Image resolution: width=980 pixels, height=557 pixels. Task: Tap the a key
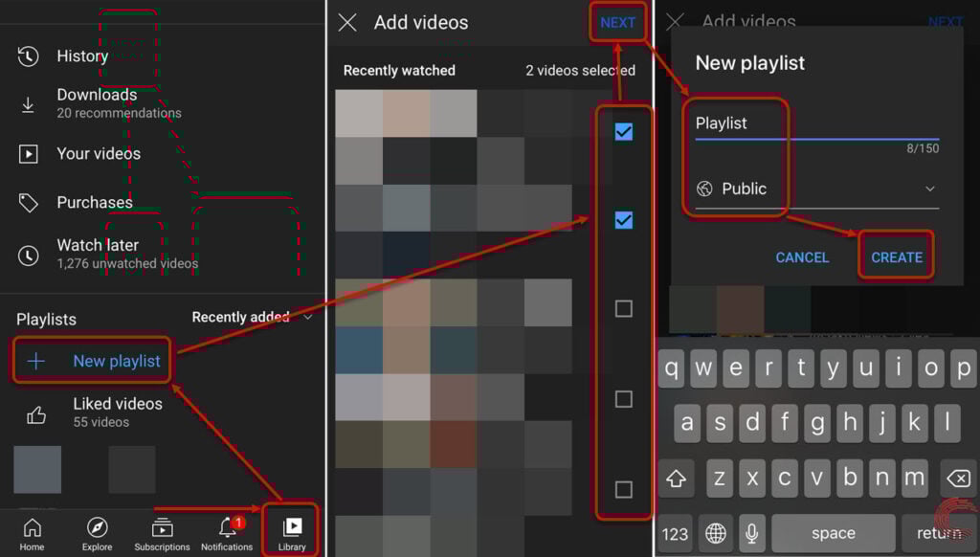[x=687, y=423]
